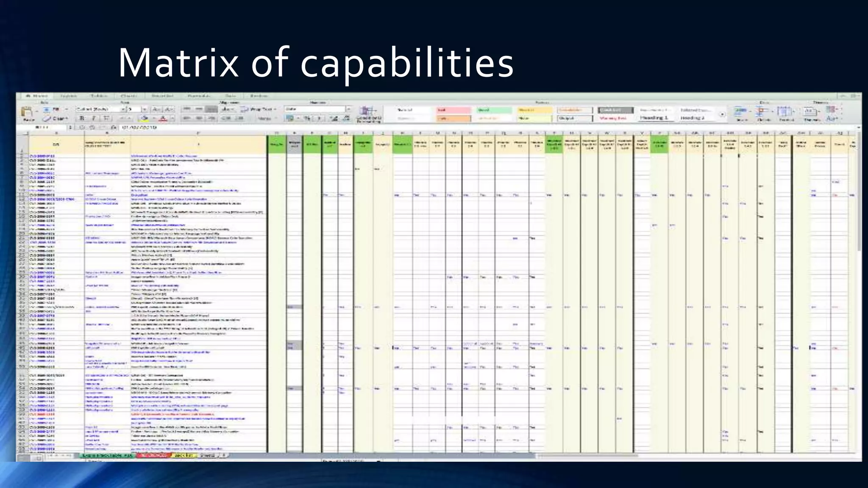Apply the Heading 1 cell style
This screenshot has height=488, width=868.
click(x=655, y=118)
